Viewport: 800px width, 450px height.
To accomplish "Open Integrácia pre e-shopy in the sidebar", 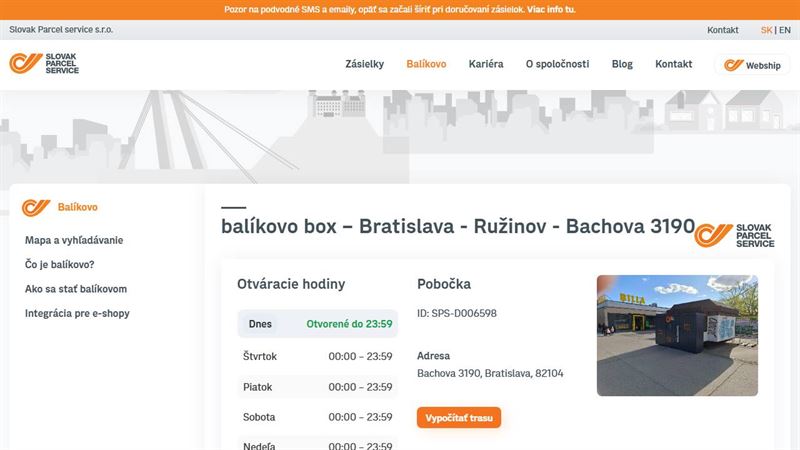I will 77,313.
